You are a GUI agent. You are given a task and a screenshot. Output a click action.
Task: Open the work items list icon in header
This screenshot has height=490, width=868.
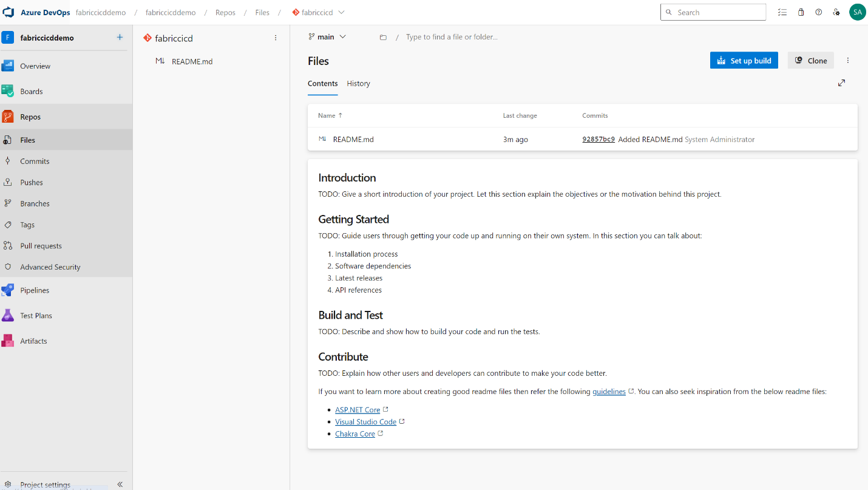coord(782,12)
